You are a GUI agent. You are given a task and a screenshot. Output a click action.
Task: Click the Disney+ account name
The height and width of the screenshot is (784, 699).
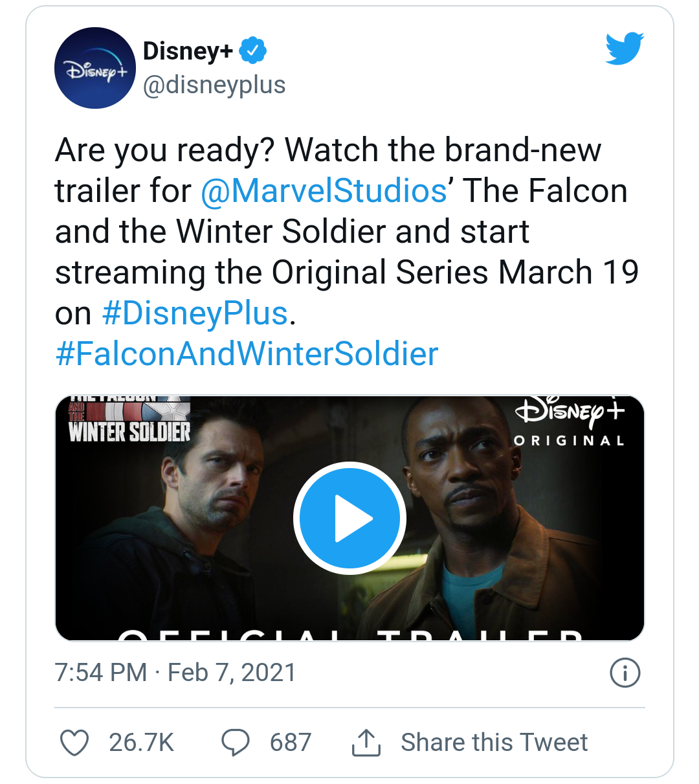[x=188, y=50]
